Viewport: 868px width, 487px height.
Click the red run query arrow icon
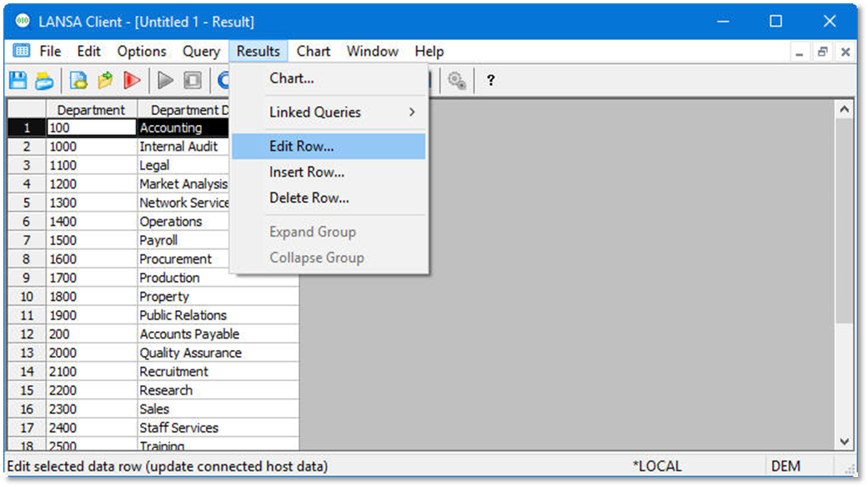point(132,80)
